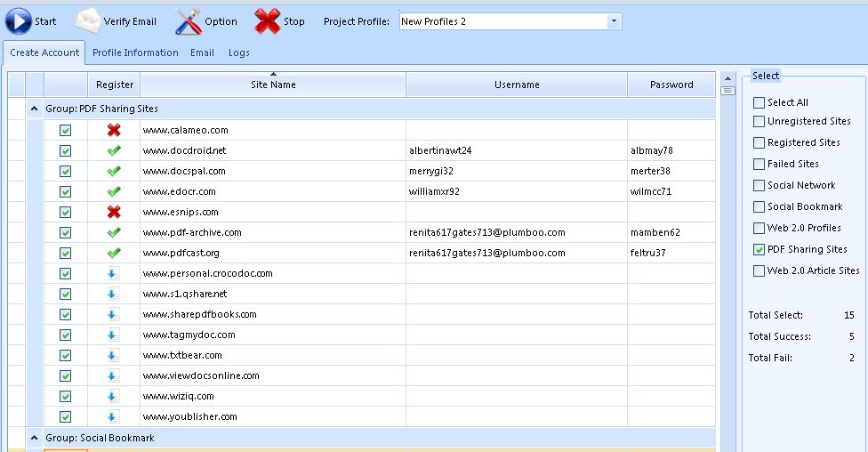Sort by the Password column header
Screen dimensions: 868x452
671,85
